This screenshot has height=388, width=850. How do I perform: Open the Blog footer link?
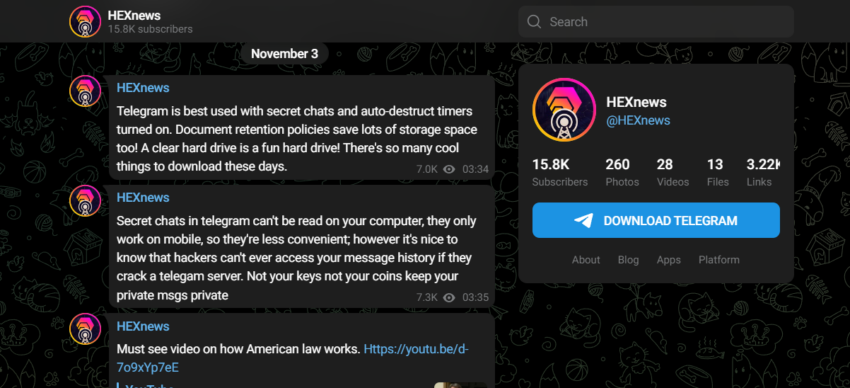point(628,260)
